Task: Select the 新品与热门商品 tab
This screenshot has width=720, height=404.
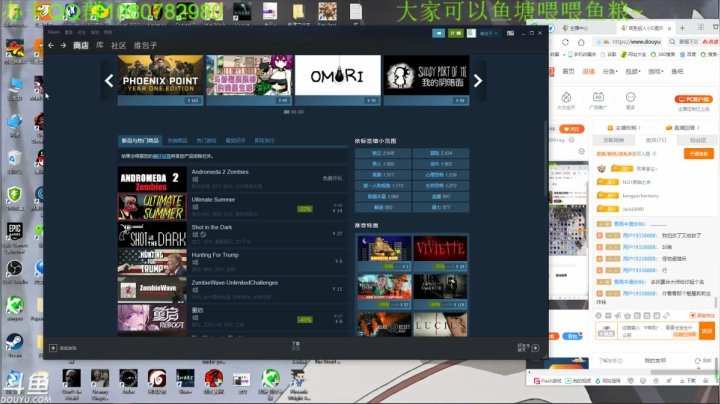Action: coord(140,140)
